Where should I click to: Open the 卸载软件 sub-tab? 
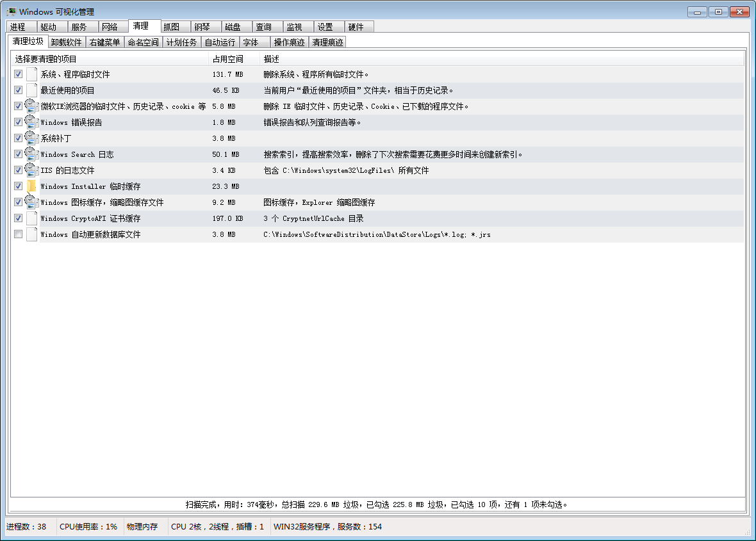[67, 42]
